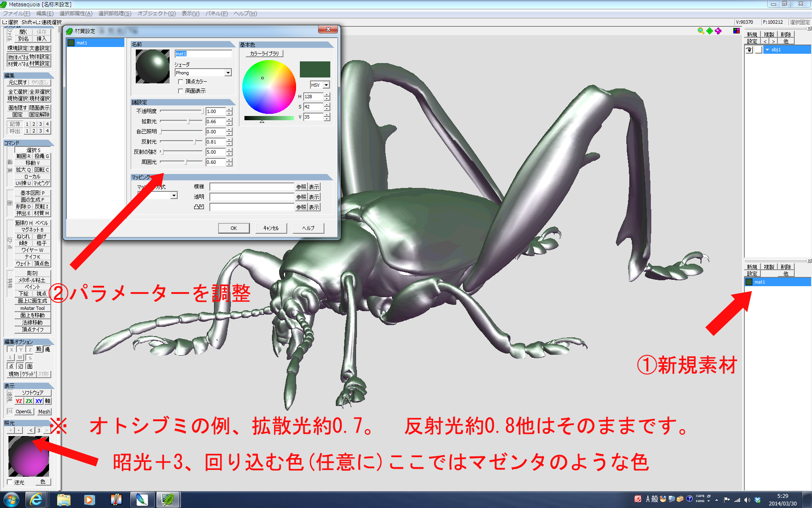Expand the mapping method dropdown
The image size is (812, 508).
174,196
